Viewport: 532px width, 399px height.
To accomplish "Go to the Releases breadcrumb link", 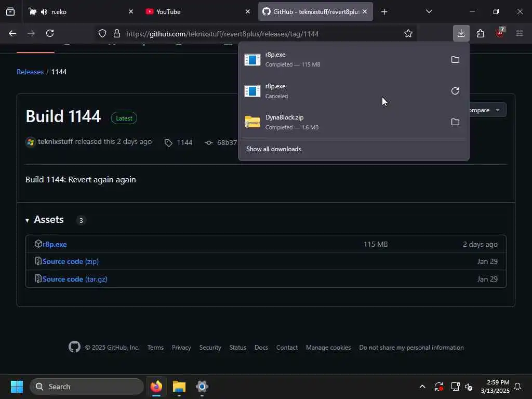I will pos(30,72).
